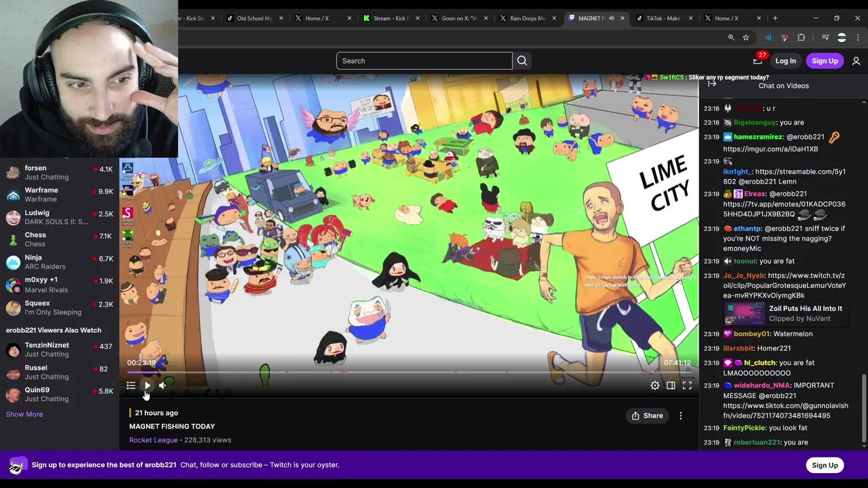
Task: Open the browser three-dot menu
Action: click(858, 37)
